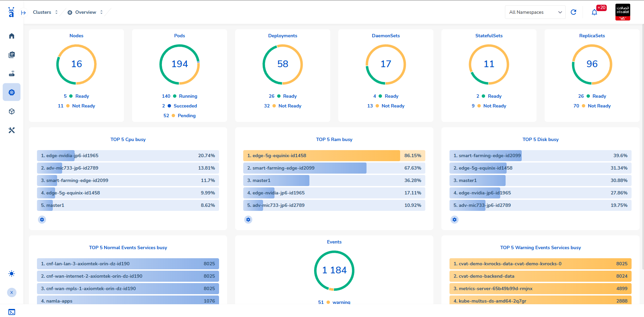Open the terminal icon at bottom left
Screen dimensions: 644x317
[x=12, y=312]
